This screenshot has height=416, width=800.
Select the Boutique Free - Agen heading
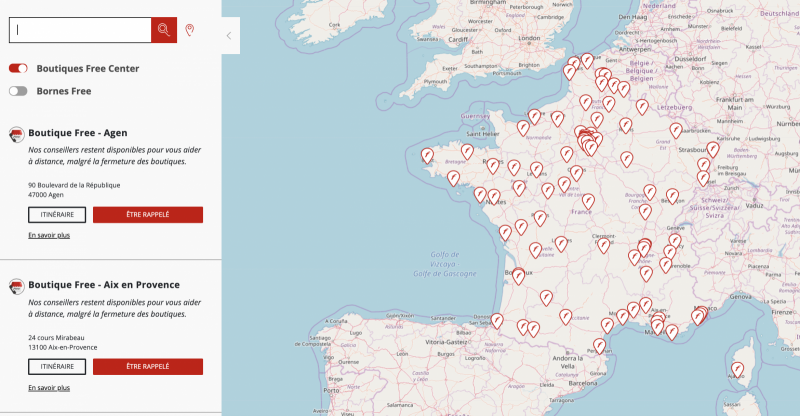(x=78, y=133)
